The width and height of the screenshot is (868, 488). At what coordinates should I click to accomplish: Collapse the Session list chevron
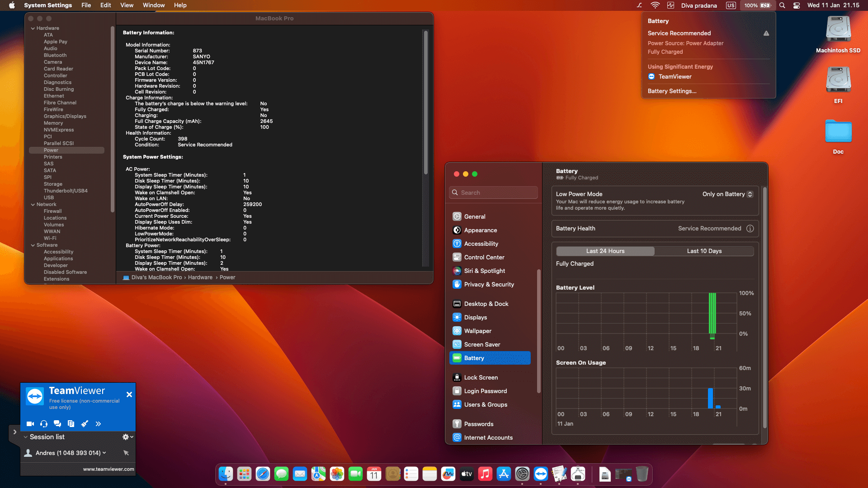coord(26,437)
